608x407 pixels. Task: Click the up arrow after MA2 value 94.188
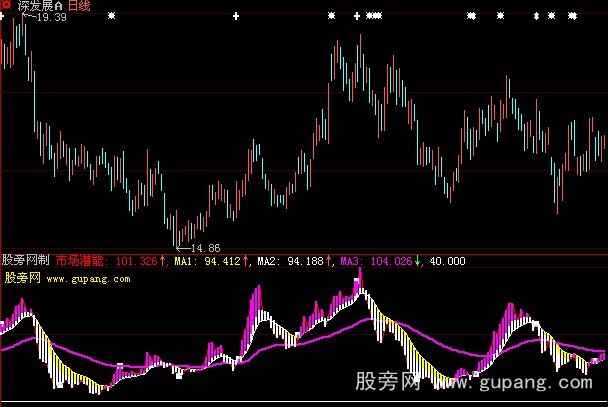pos(329,262)
